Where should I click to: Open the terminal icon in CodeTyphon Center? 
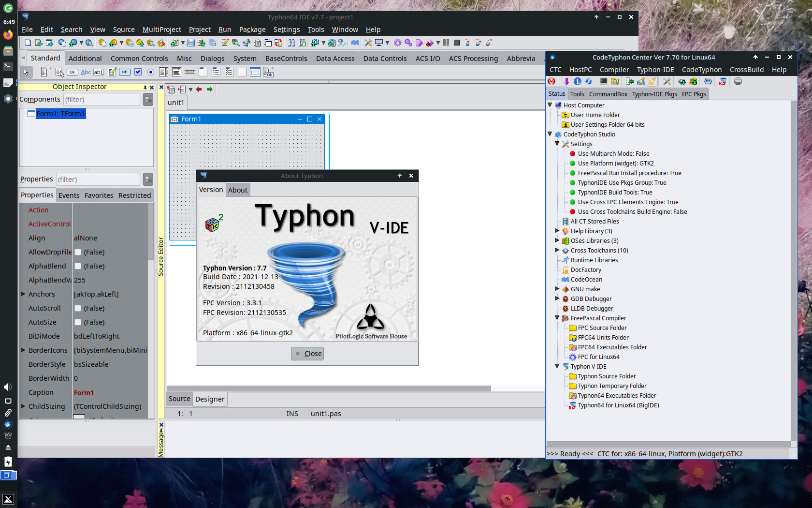tap(604, 81)
